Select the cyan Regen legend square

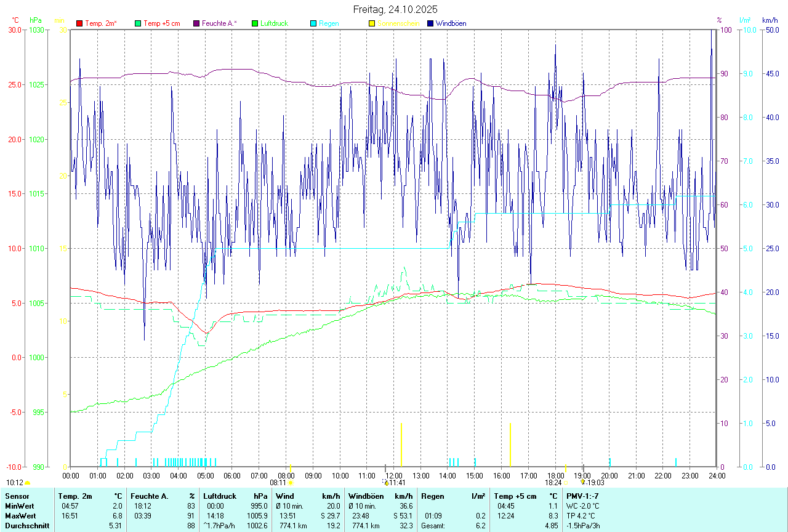[313, 23]
